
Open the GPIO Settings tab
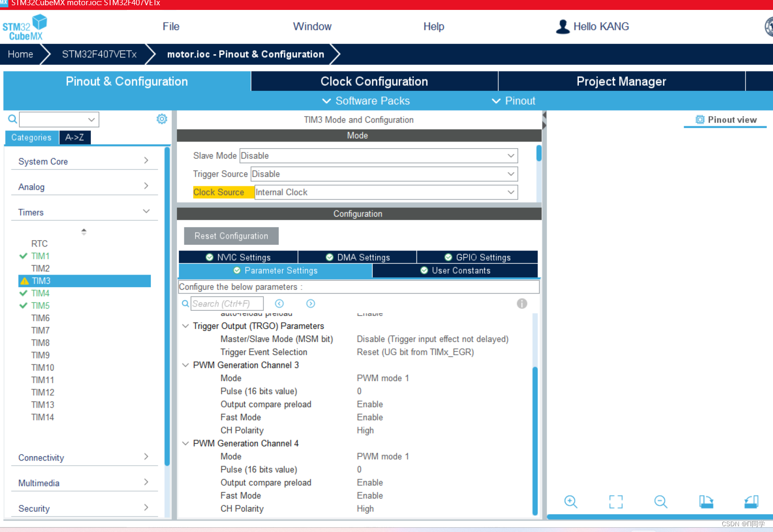(477, 257)
